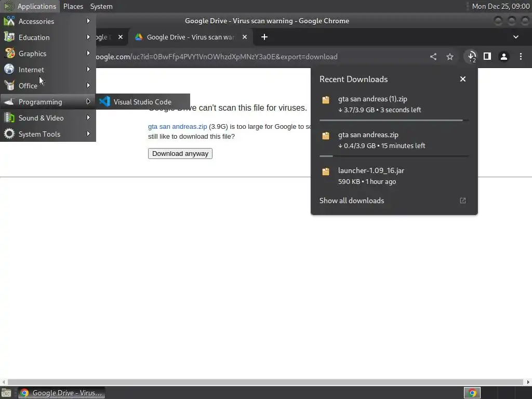
Task: Click the address bar URL field
Action: [x=217, y=57]
